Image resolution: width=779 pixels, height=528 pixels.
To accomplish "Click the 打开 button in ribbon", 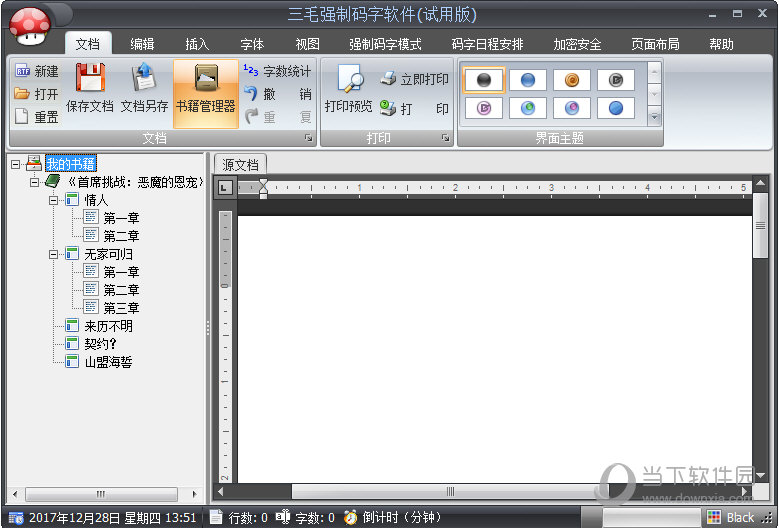I will click(x=36, y=94).
